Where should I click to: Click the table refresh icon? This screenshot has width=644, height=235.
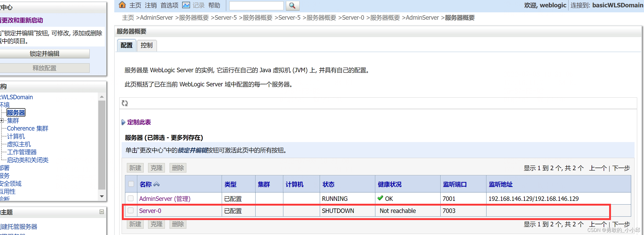(x=125, y=103)
